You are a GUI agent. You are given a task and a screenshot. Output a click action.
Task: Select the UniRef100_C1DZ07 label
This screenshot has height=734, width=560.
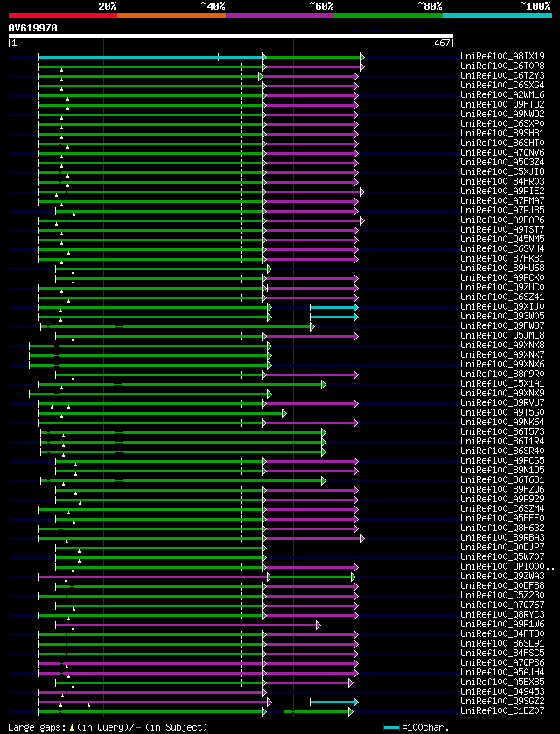pos(502,710)
